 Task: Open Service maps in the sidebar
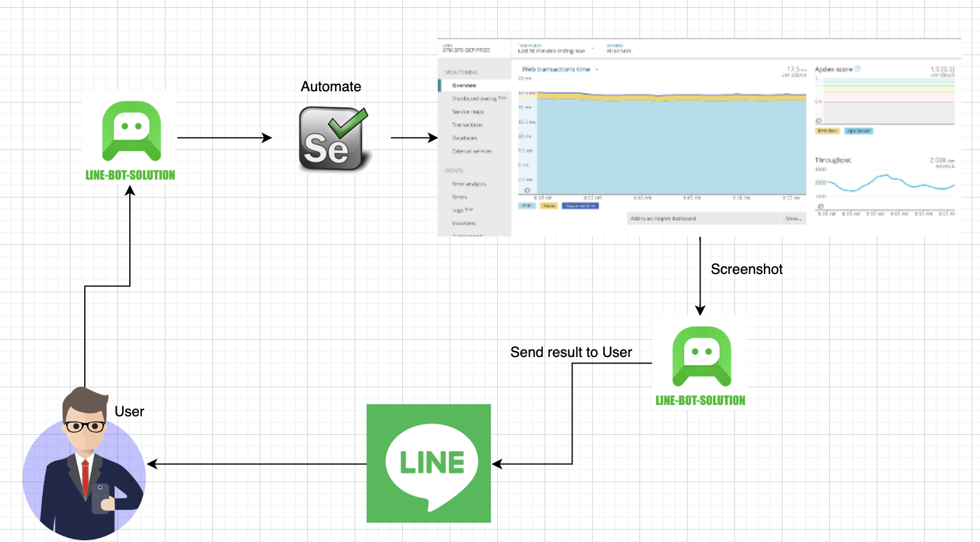[x=467, y=111]
